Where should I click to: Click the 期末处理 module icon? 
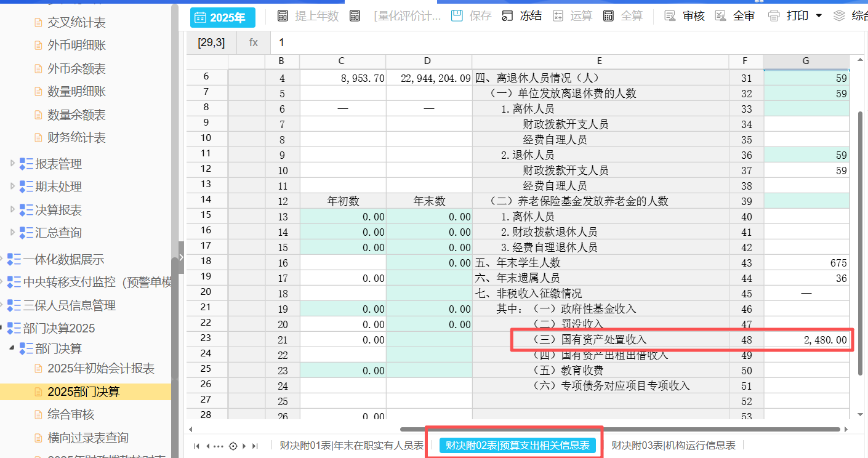[x=26, y=187]
